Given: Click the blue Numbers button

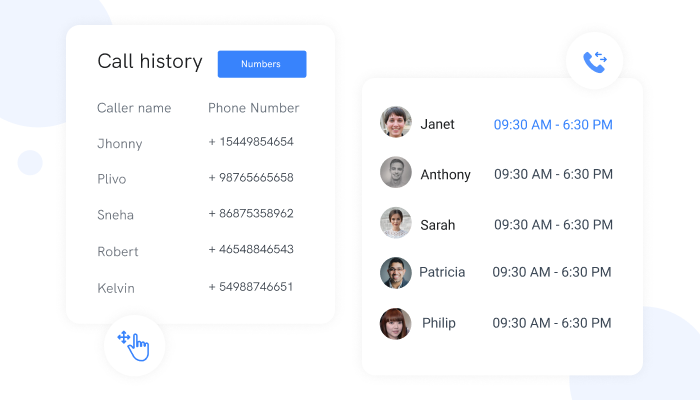Looking at the screenshot, I should pyautogui.click(x=262, y=64).
